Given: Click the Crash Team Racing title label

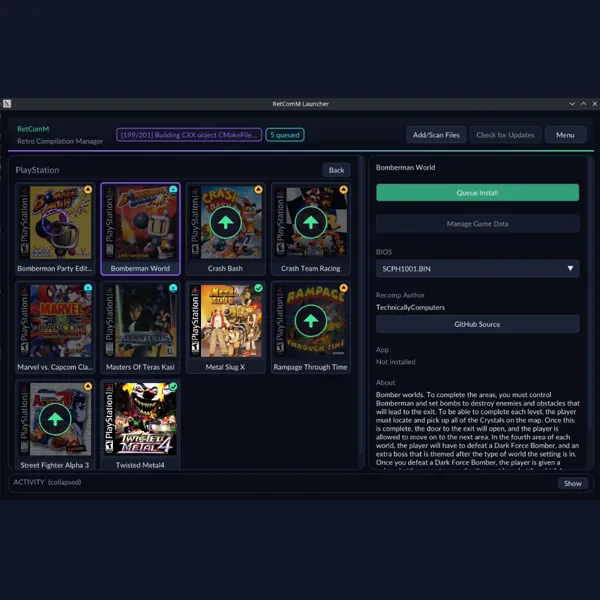Looking at the screenshot, I should (311, 268).
